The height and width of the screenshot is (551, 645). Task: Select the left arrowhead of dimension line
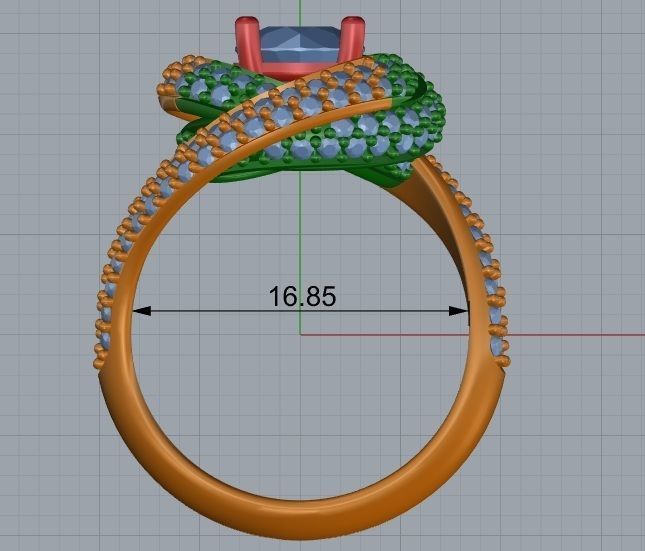tap(141, 311)
